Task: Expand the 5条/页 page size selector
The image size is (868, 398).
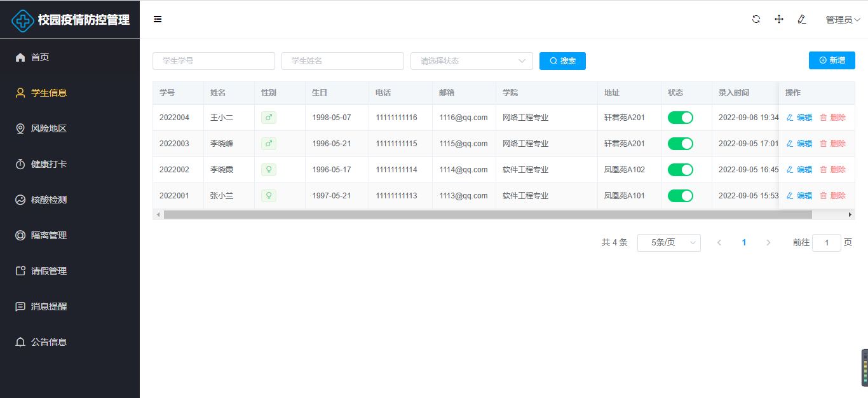Action: (x=668, y=243)
